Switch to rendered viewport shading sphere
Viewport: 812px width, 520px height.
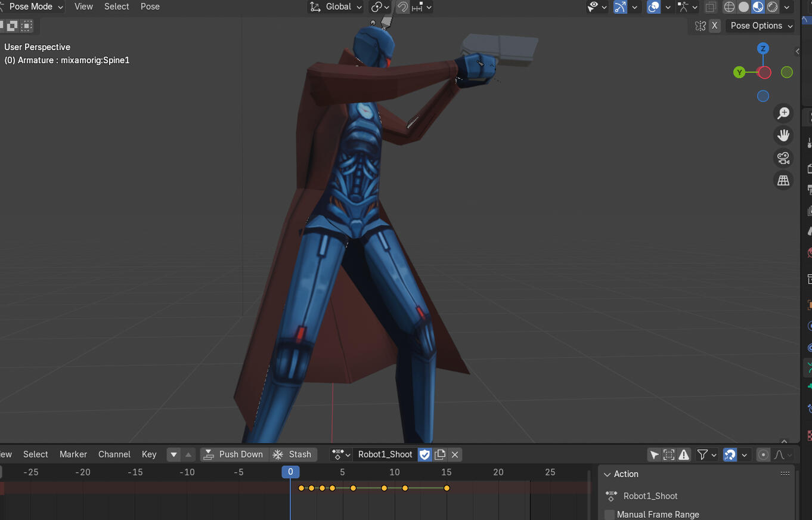[x=773, y=7]
